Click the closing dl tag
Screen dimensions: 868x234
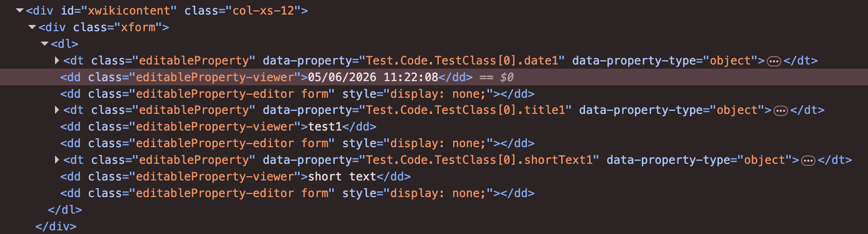[x=65, y=210]
